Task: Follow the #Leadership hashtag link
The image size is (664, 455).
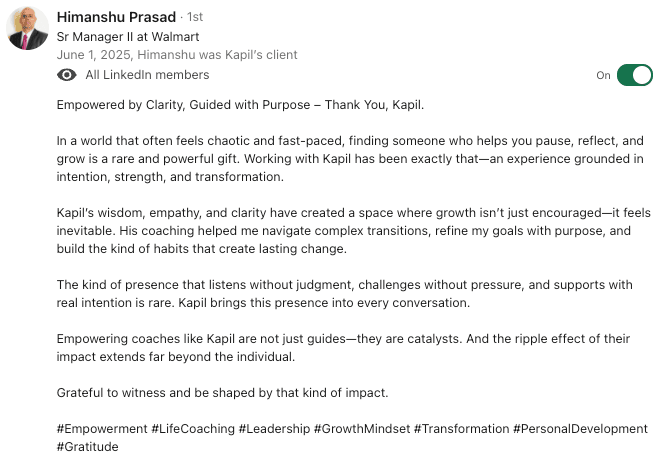Action: [x=273, y=429]
